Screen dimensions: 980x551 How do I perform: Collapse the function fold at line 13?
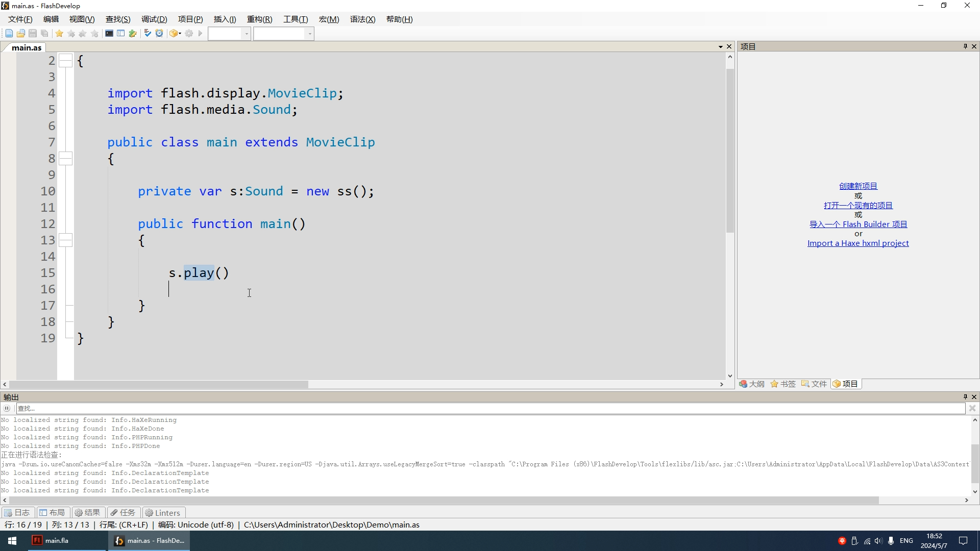65,240
